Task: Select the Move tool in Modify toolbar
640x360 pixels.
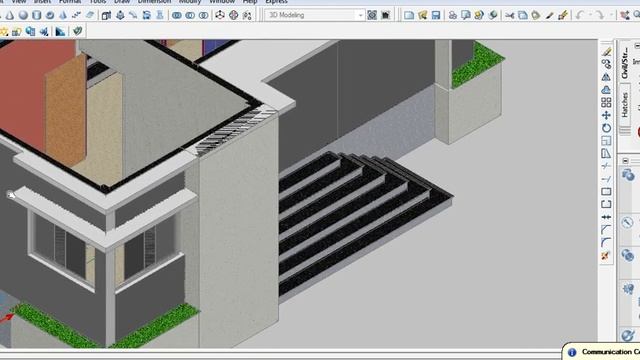Action: click(x=607, y=115)
